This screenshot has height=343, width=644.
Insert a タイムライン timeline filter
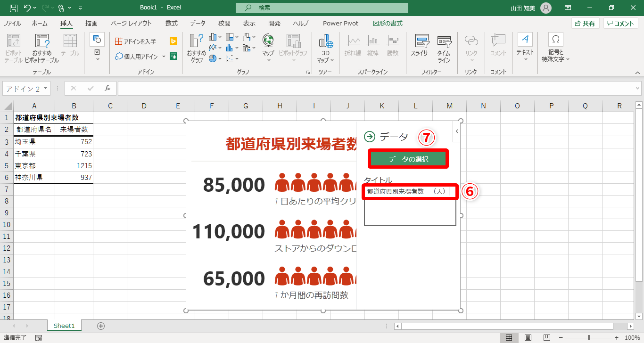(x=444, y=48)
